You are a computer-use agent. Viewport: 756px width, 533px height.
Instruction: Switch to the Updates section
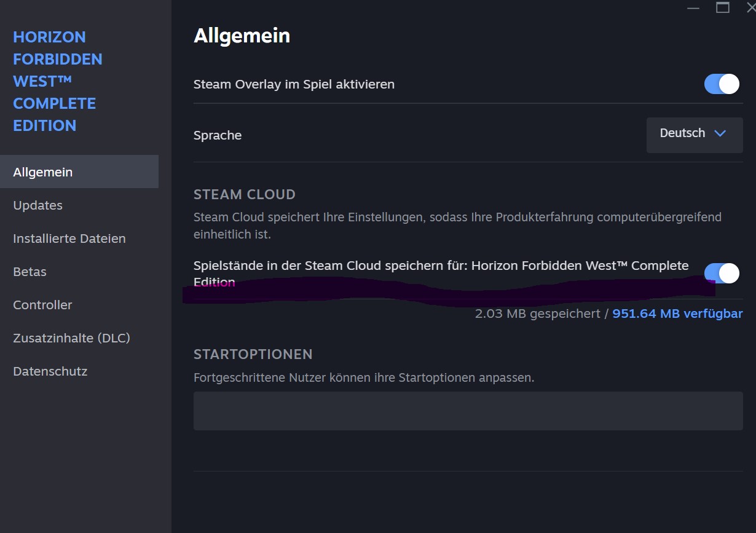pyautogui.click(x=38, y=205)
